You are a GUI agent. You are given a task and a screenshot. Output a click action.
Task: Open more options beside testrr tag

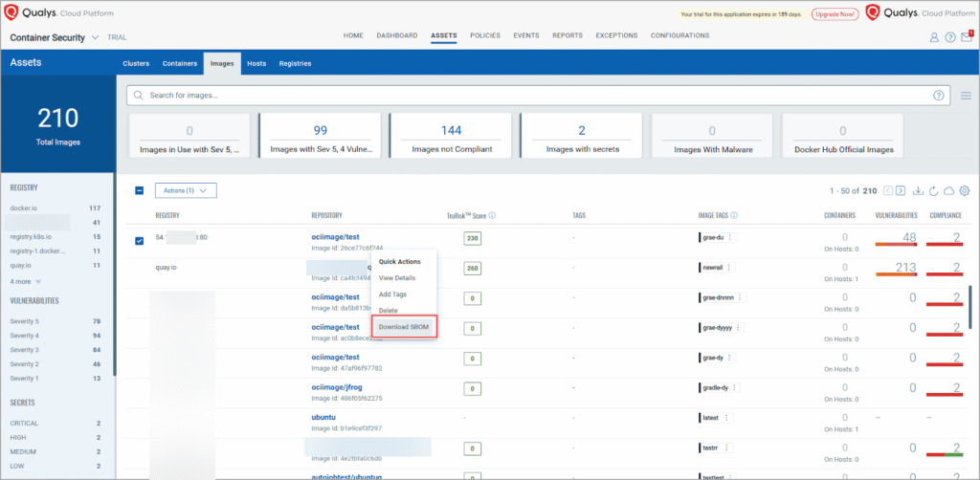pyautogui.click(x=725, y=447)
